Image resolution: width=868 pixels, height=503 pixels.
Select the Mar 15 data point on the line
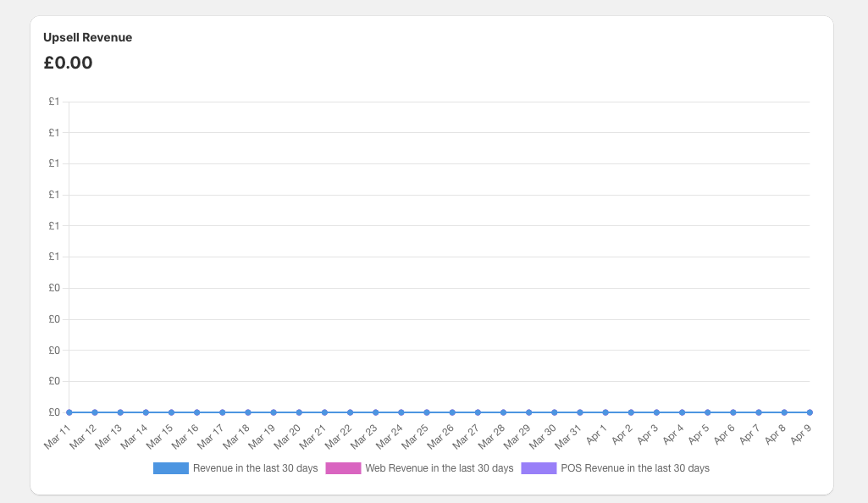click(171, 412)
